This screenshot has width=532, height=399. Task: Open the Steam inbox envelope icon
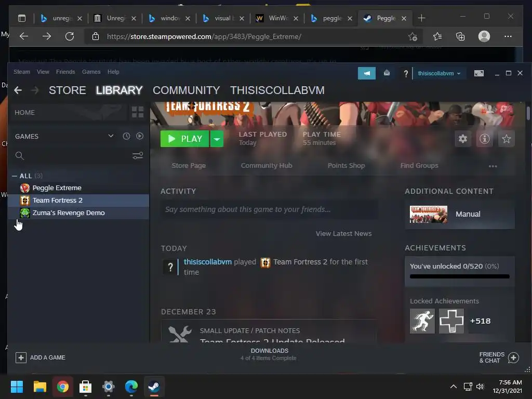click(x=387, y=73)
